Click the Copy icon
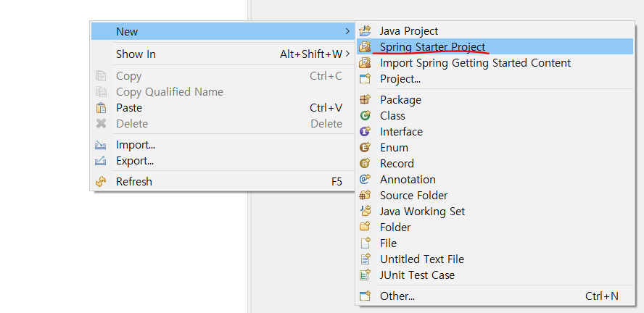 pyautogui.click(x=101, y=76)
